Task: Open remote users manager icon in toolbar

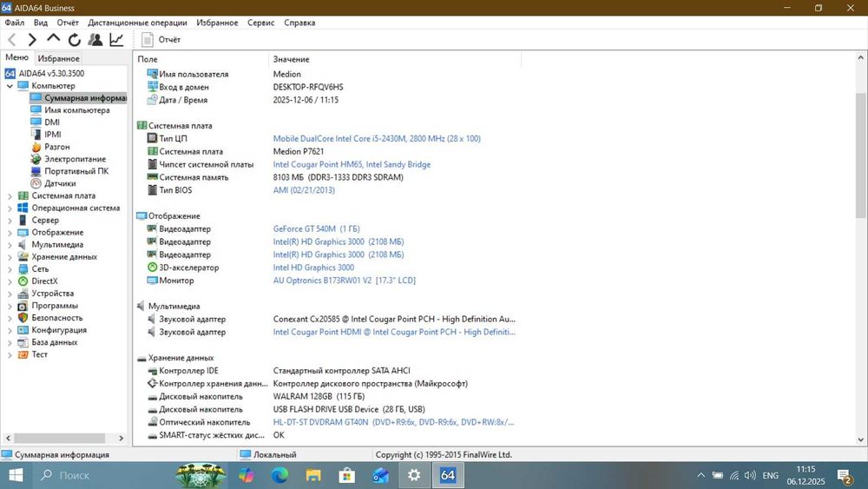Action: click(x=95, y=39)
